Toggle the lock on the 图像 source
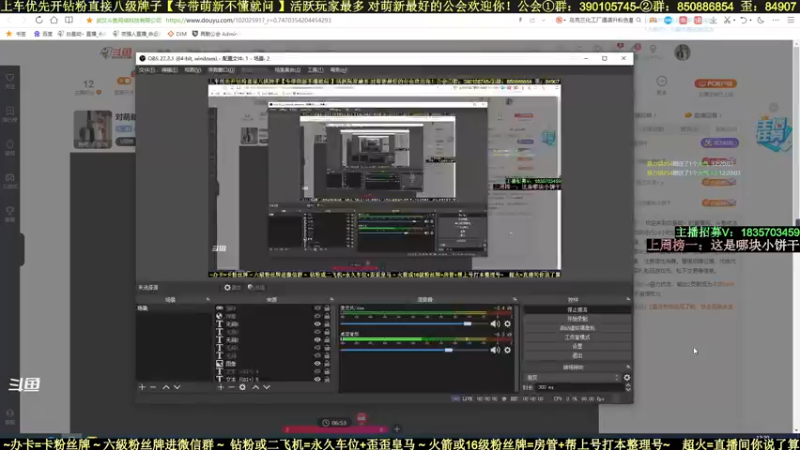800x450 pixels. pos(327,364)
